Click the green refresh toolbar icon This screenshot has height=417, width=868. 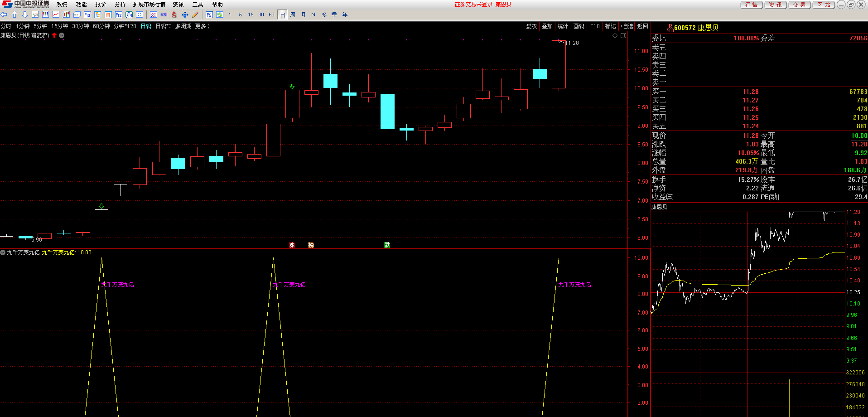tap(220, 15)
